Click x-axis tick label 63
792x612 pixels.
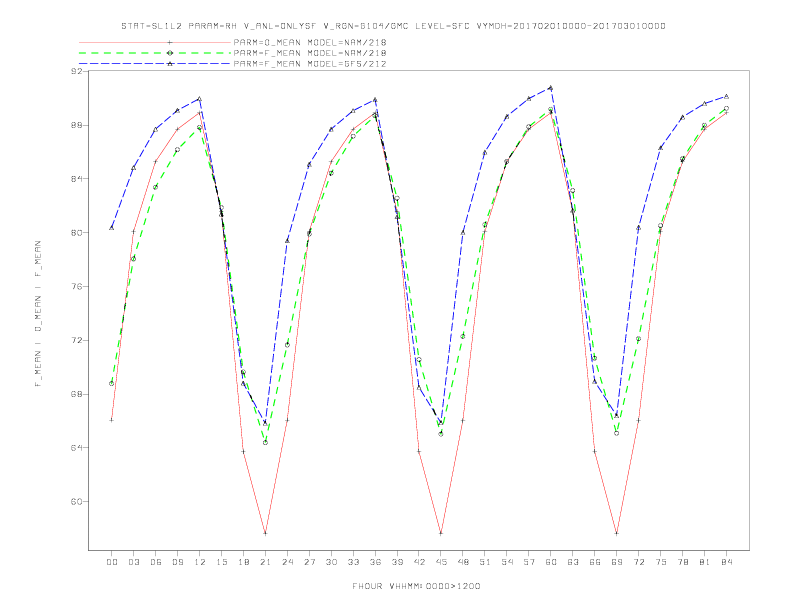click(573, 562)
